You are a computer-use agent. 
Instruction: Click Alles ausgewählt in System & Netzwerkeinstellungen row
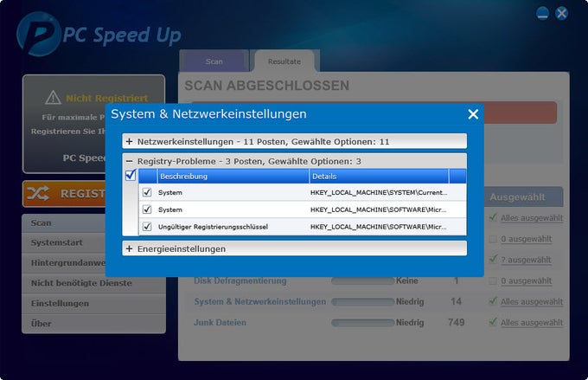[x=532, y=301]
